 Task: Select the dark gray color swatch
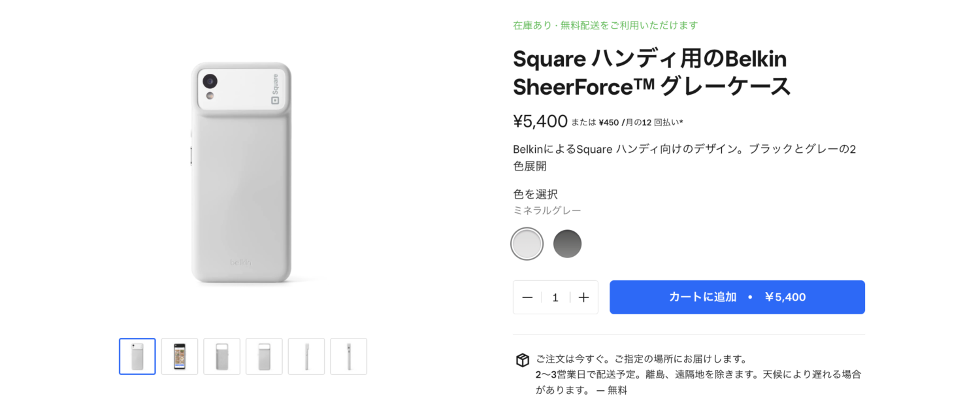567,244
